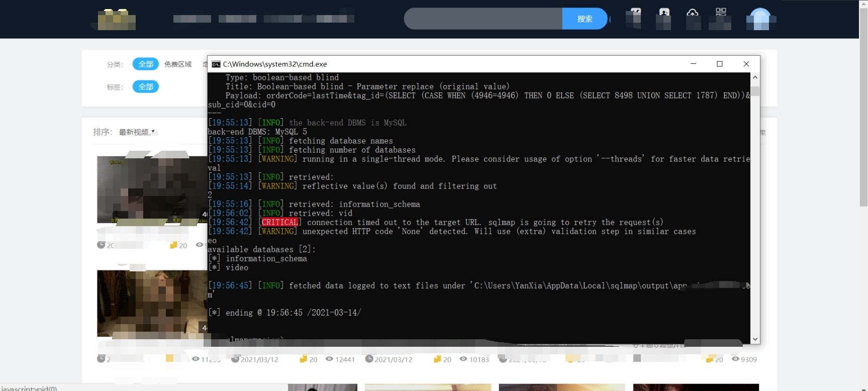Maximize the cmd.exe window
This screenshot has width=868, height=391.
click(719, 64)
